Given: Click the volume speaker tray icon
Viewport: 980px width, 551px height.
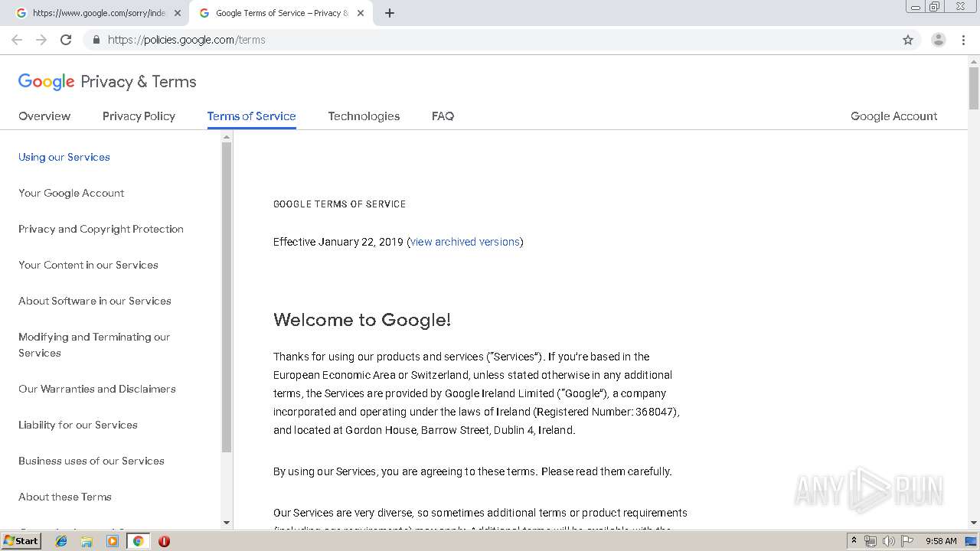Looking at the screenshot, I should pos(889,541).
